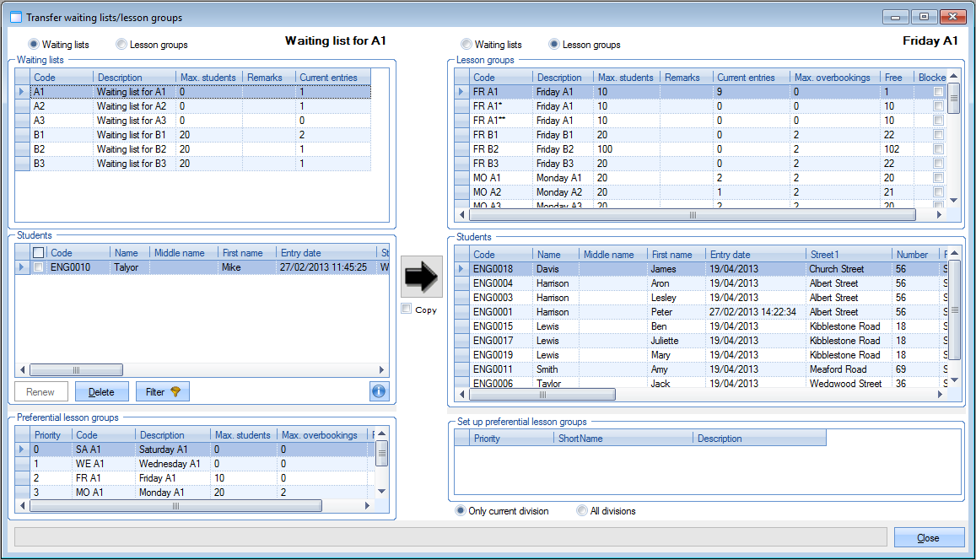Click the large black transfer arrow

pos(422,275)
